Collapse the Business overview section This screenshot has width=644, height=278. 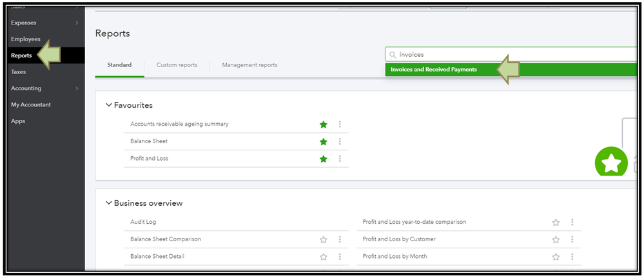[x=108, y=203]
